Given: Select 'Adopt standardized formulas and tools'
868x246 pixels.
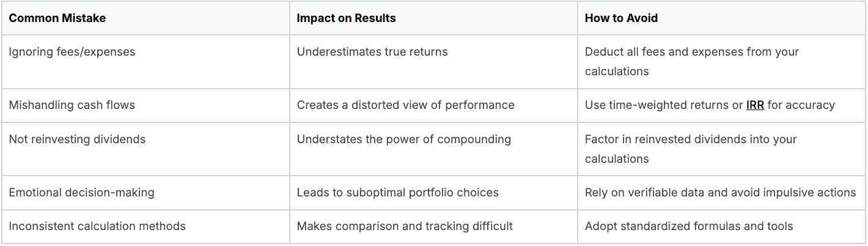Looking at the screenshot, I should point(689,226).
